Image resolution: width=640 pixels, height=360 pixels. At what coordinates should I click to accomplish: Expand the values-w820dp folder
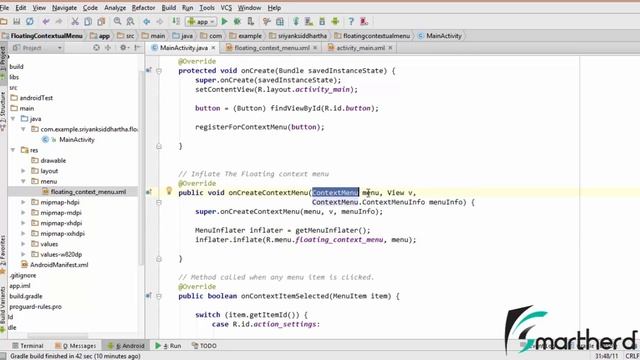point(23,254)
